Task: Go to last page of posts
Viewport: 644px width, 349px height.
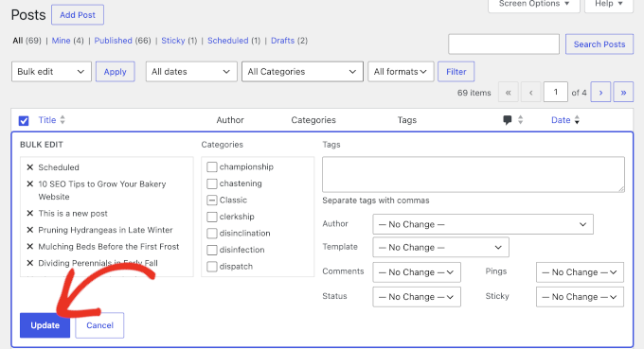Action: [623, 93]
